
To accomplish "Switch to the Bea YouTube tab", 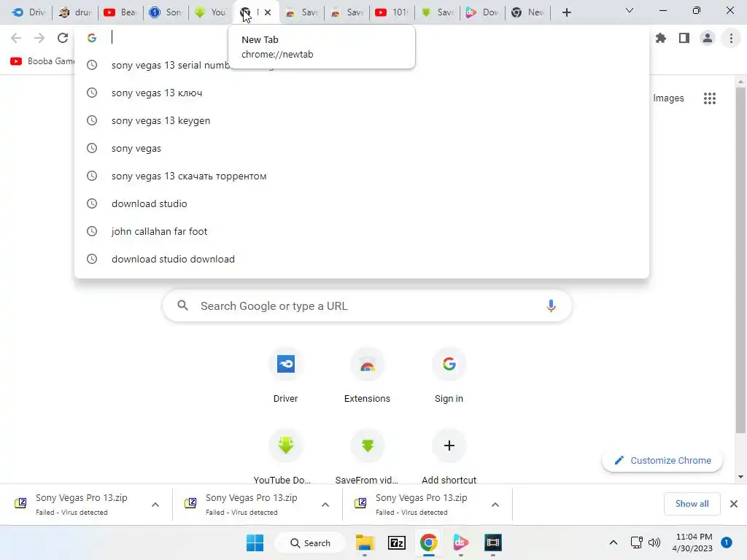I will click(x=120, y=12).
